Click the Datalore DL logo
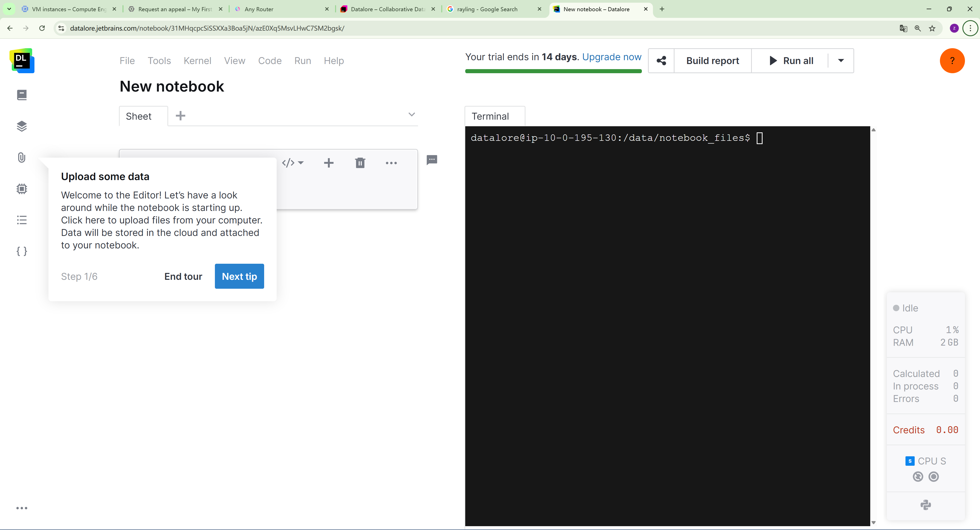This screenshot has width=980, height=530. click(22, 60)
